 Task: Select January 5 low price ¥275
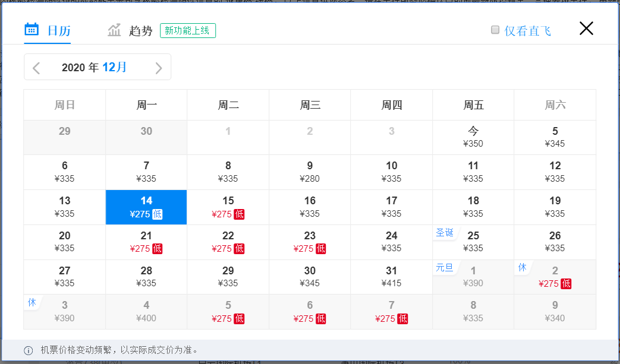[x=228, y=312]
